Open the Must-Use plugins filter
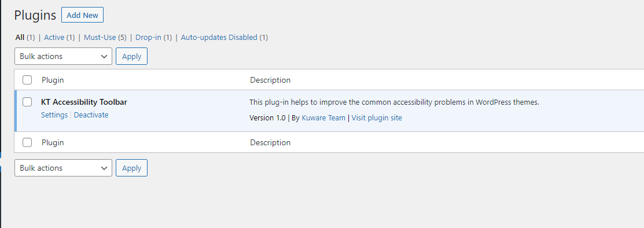 tap(100, 38)
